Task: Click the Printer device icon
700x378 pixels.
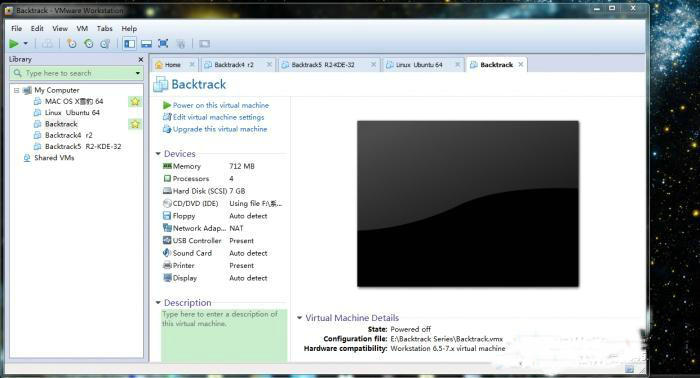Action: [x=167, y=266]
